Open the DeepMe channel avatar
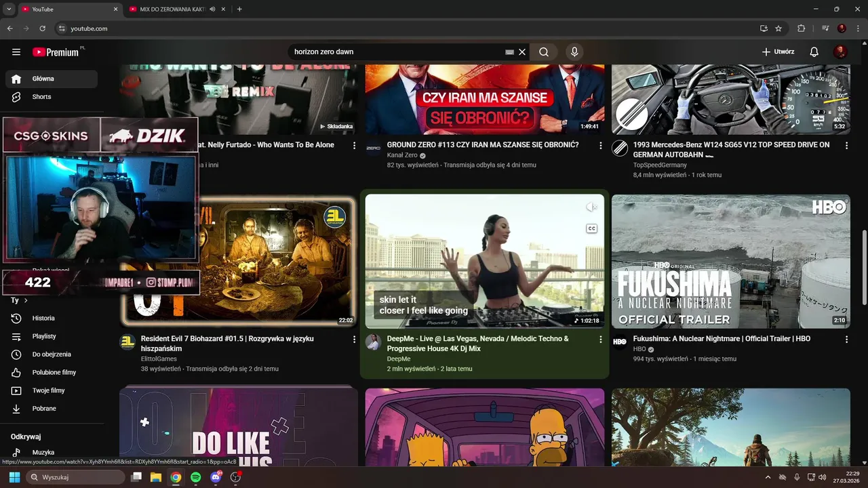The height and width of the screenshot is (488, 868). [x=373, y=342]
